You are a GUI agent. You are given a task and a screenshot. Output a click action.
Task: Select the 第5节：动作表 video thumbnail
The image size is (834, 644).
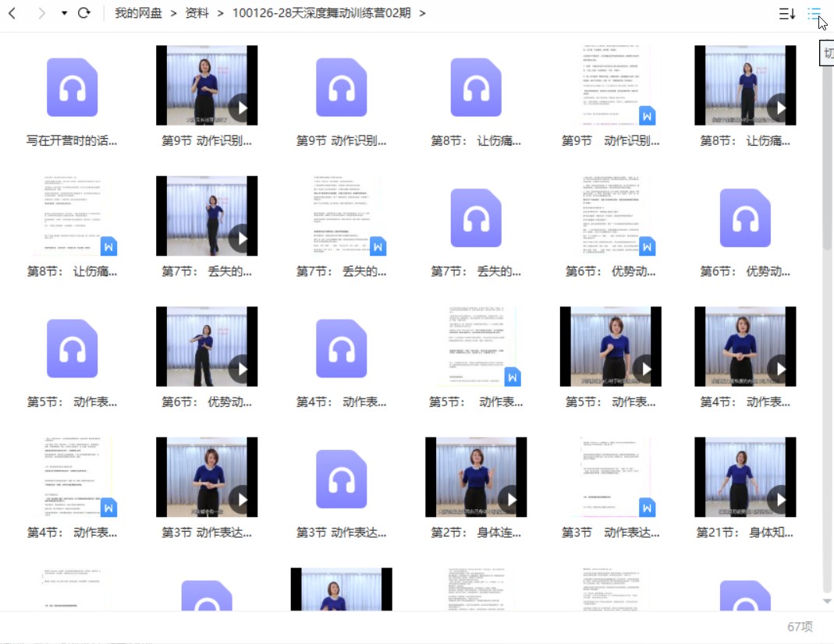click(x=611, y=347)
